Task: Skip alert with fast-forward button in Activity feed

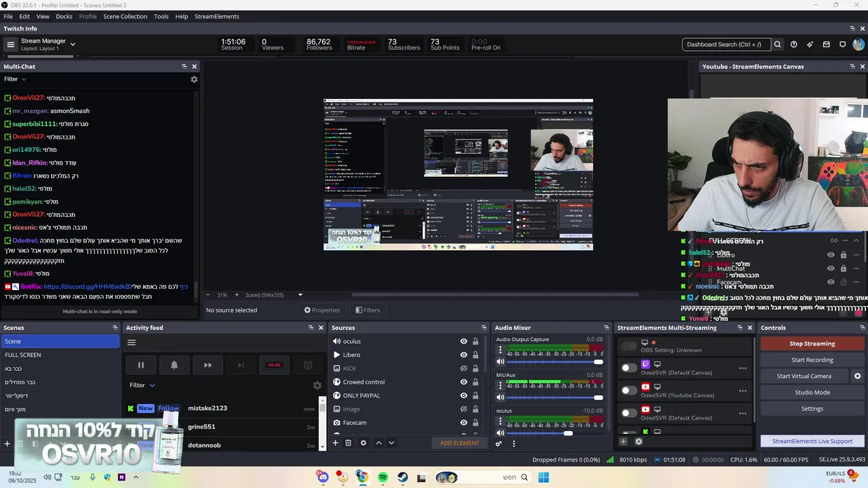Action: (208, 365)
